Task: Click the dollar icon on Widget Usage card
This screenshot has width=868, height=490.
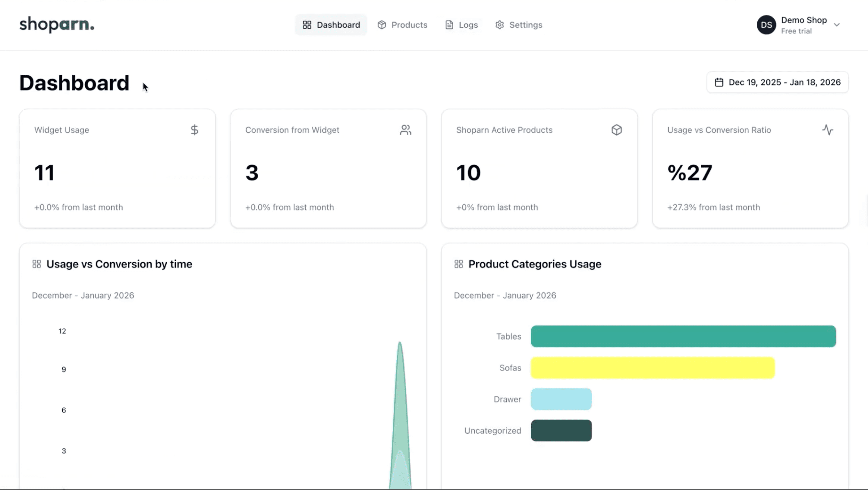Action: (x=195, y=130)
